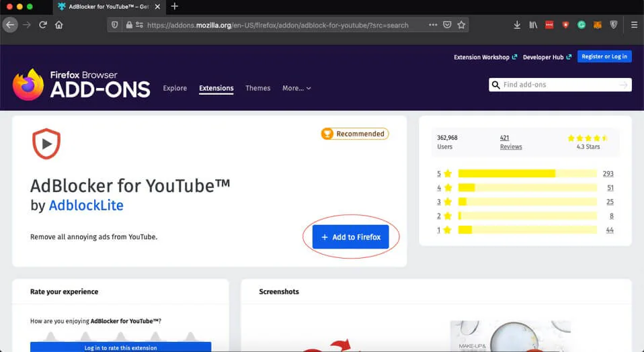644x352 pixels.
Task: Filter reviews by 2 star rating
Action: click(444, 216)
